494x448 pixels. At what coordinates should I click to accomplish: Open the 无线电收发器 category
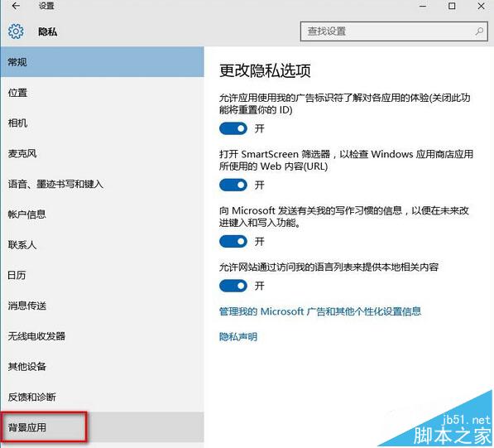(102, 336)
